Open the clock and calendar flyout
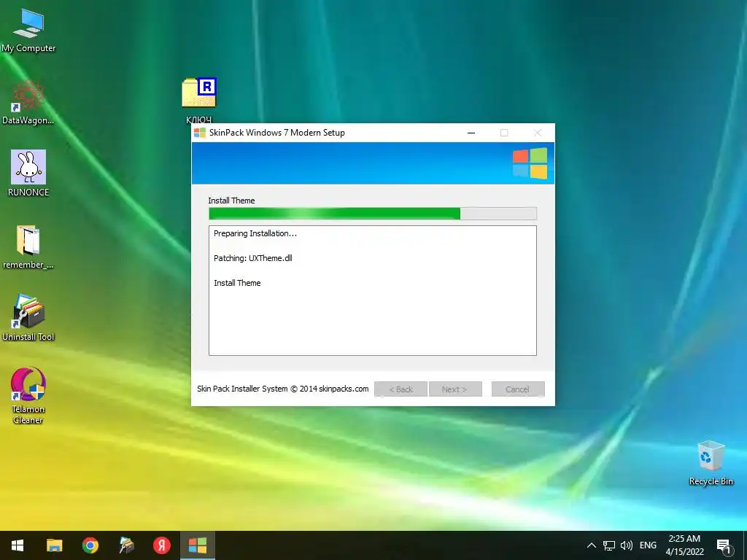Screen dimensions: 747x560 tap(684, 545)
